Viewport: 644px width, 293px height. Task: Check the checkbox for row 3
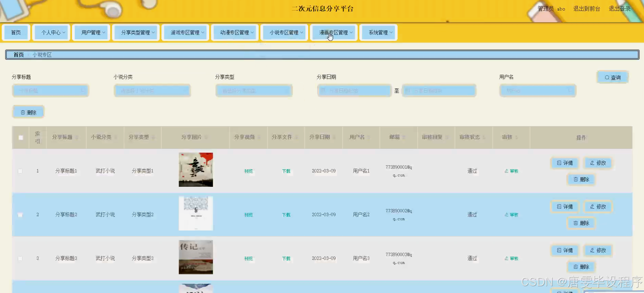(20, 259)
